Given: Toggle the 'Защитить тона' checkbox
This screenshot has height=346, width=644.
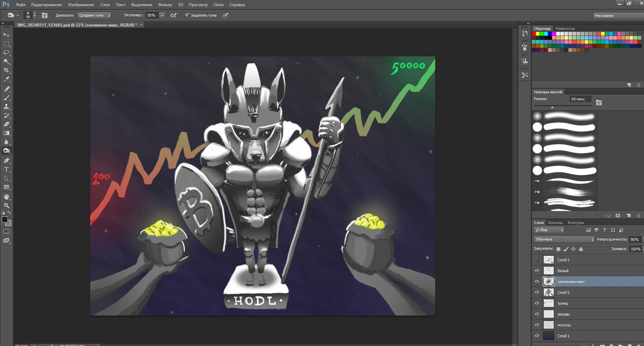Looking at the screenshot, I should point(187,15).
